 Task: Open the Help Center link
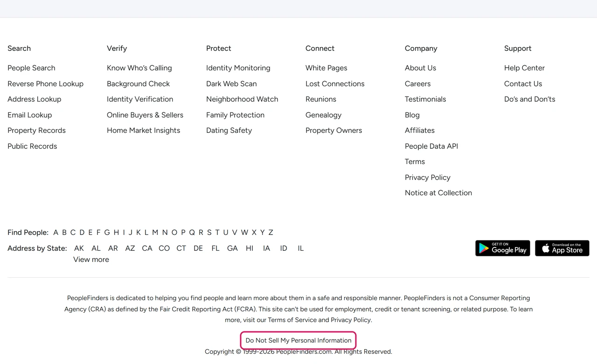pos(524,68)
